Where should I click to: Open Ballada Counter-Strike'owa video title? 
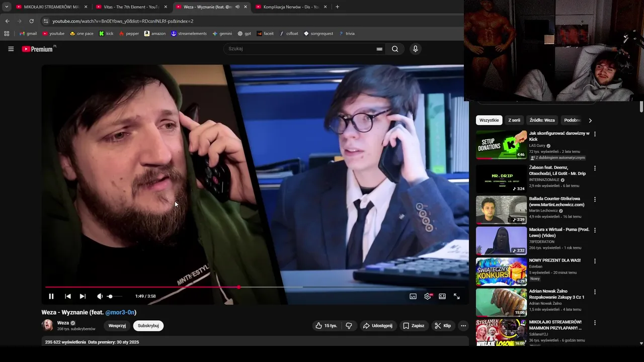point(557,202)
